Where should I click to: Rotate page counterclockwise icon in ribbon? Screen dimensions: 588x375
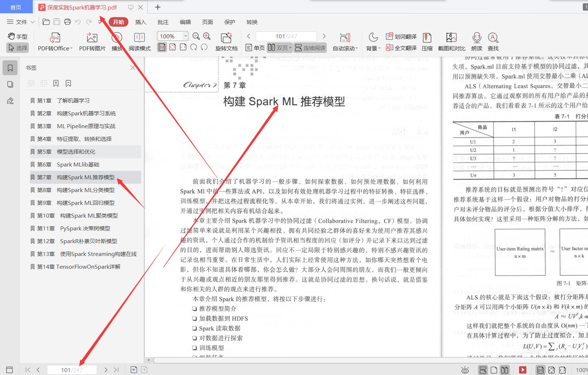tap(204, 47)
